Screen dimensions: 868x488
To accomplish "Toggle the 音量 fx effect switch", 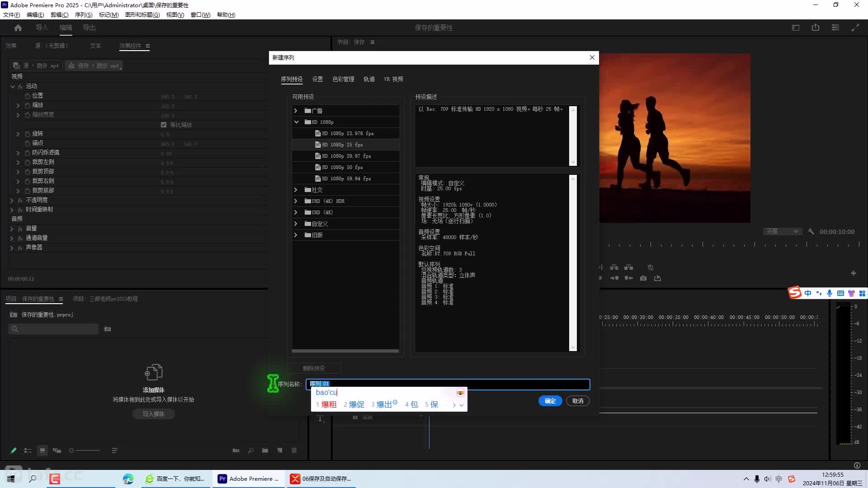I will tap(20, 229).
